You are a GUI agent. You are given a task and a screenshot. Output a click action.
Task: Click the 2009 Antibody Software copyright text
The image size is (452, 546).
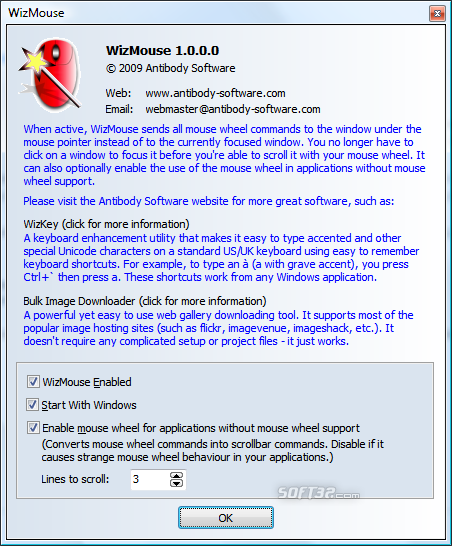click(171, 68)
